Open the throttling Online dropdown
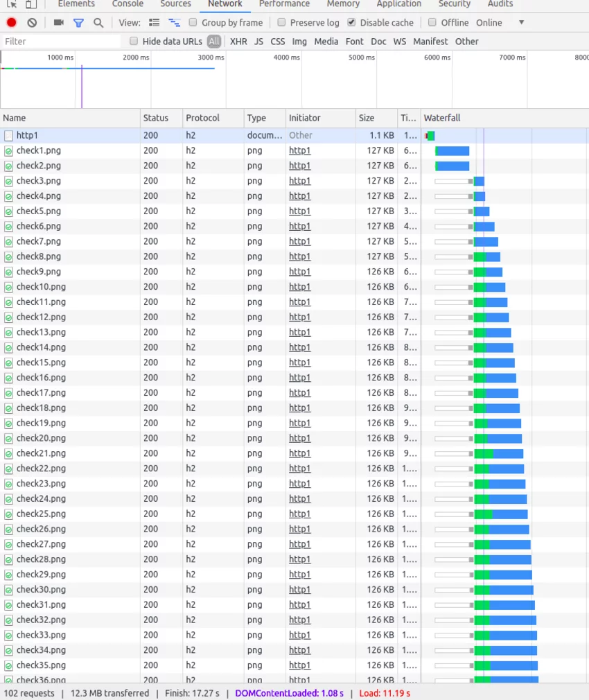The width and height of the screenshot is (589, 700). [x=500, y=22]
